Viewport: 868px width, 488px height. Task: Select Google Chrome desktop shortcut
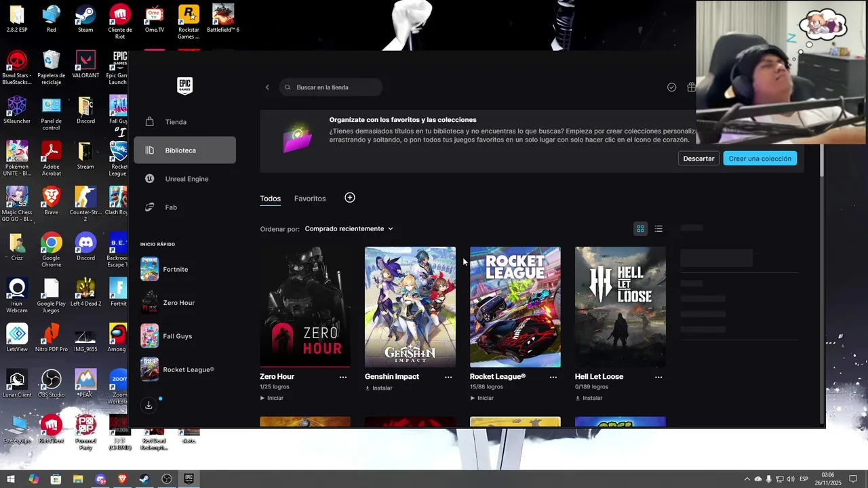(x=52, y=249)
